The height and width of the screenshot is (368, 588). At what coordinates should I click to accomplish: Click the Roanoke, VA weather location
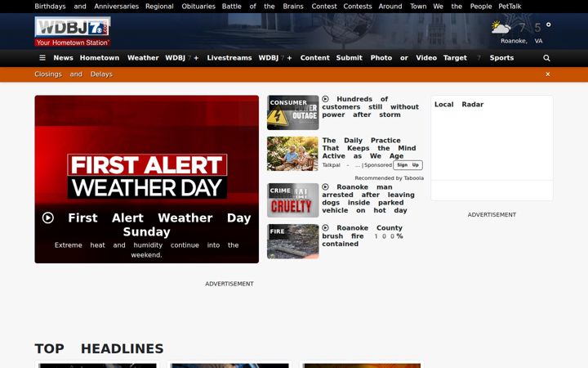point(522,41)
